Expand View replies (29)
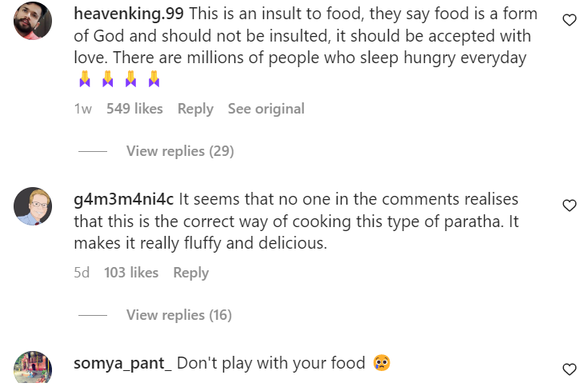This screenshot has height=387, width=588. click(x=179, y=151)
